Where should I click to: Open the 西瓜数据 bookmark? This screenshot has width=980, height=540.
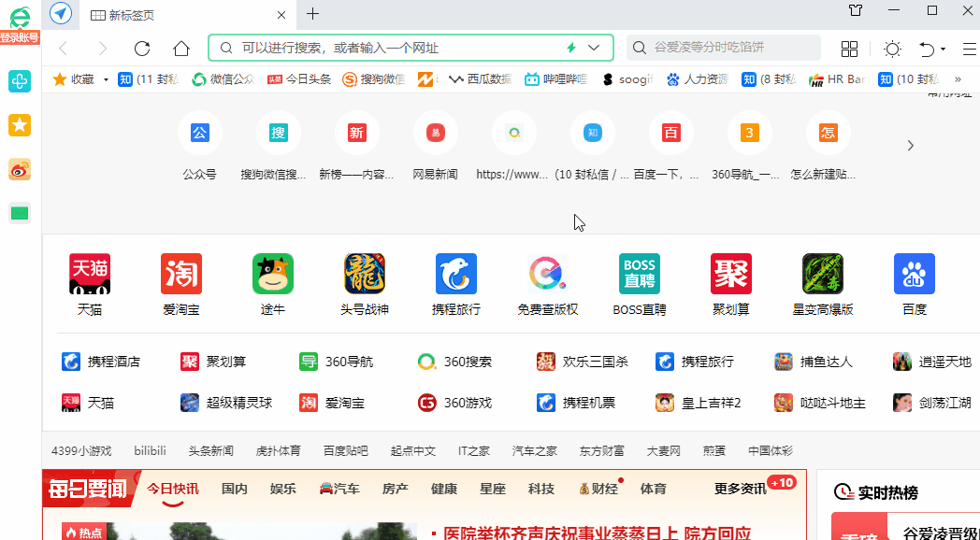(x=480, y=79)
